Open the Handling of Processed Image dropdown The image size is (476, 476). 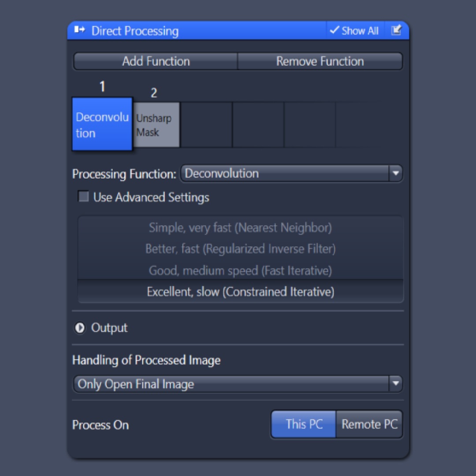tap(238, 384)
